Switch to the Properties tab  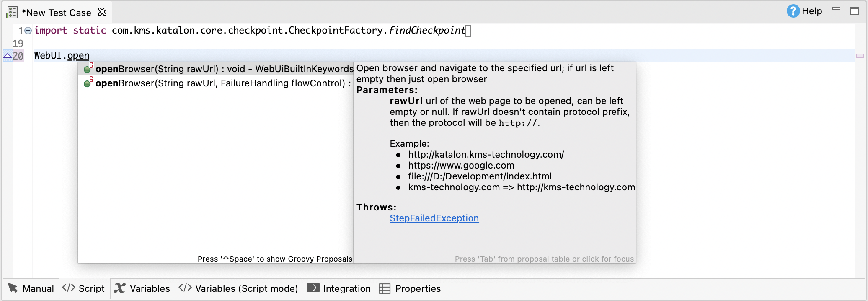(x=418, y=288)
